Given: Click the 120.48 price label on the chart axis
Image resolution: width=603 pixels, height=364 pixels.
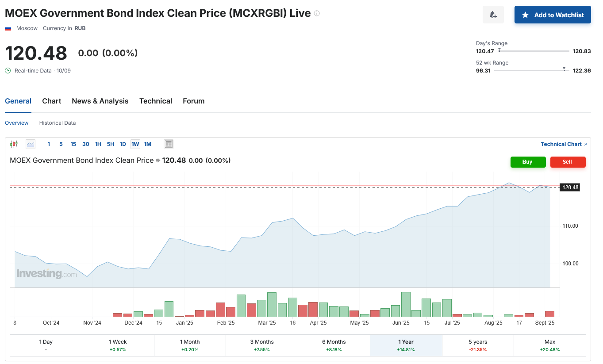Looking at the screenshot, I should [570, 188].
